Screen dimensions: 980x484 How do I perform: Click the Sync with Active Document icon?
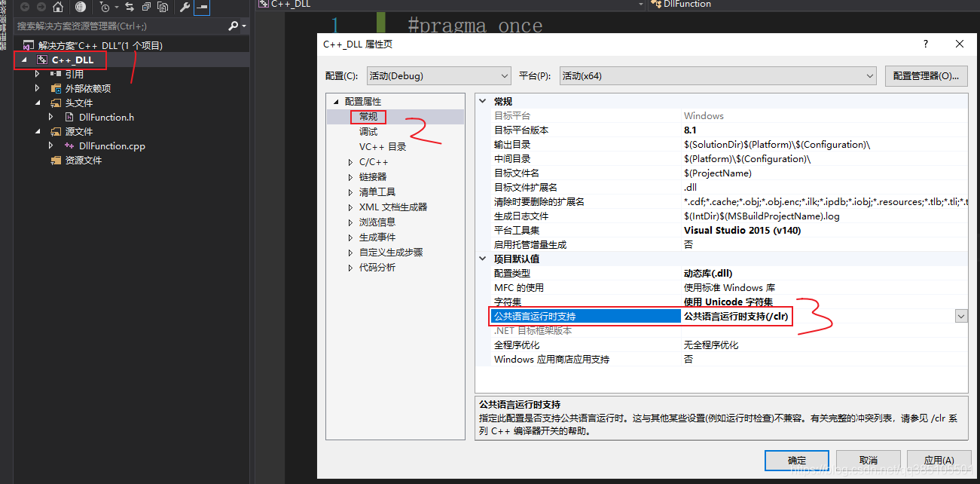click(x=130, y=7)
